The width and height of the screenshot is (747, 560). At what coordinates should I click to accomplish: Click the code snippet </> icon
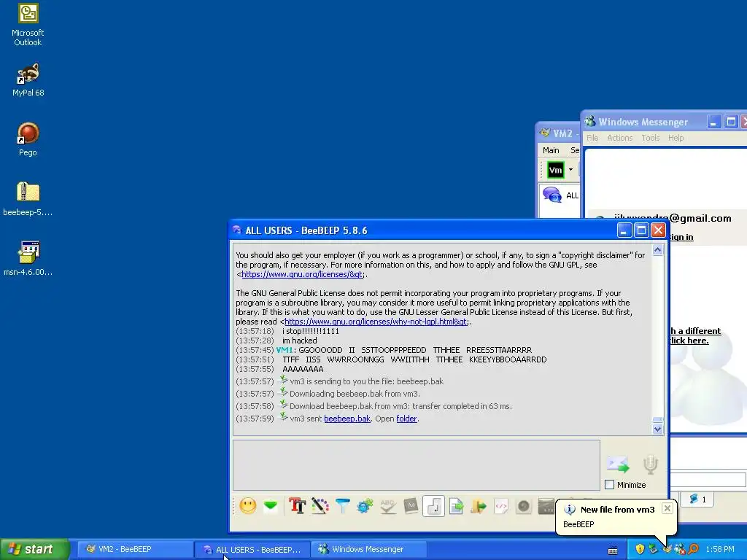pos(501,506)
